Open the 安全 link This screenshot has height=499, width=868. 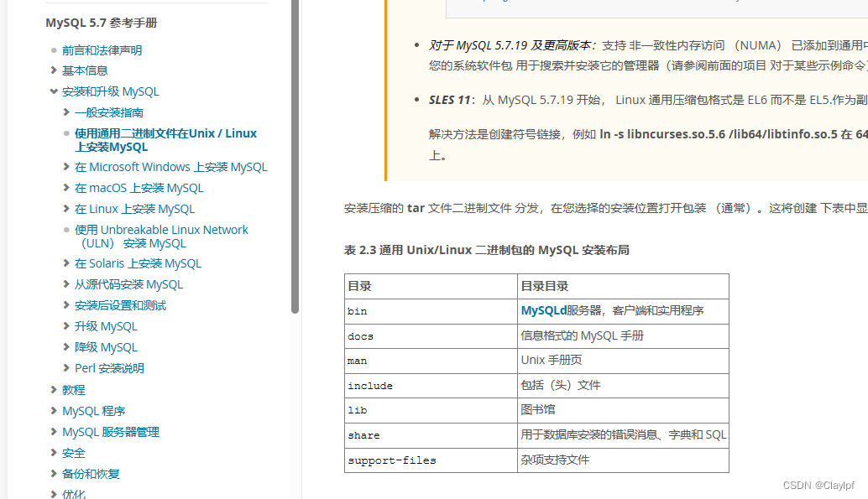coord(74,453)
